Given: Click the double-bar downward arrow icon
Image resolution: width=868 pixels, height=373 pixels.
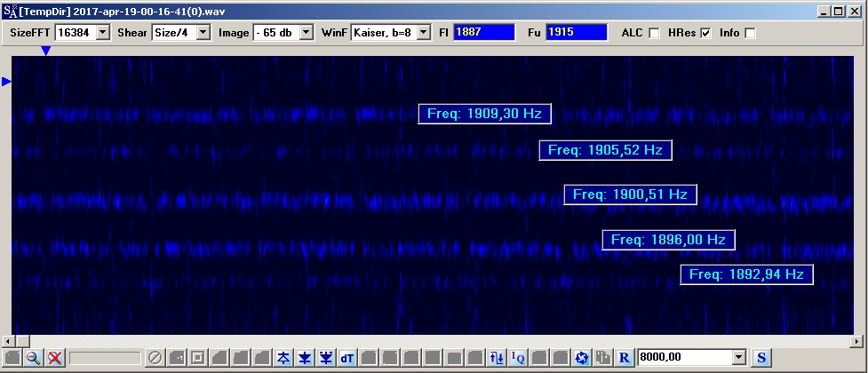Looking at the screenshot, I should pos(326,358).
